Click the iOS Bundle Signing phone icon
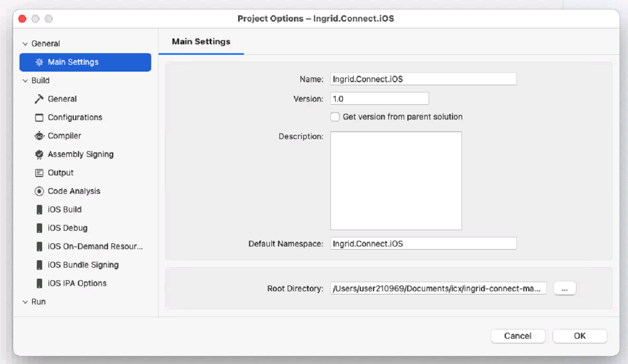 [39, 264]
